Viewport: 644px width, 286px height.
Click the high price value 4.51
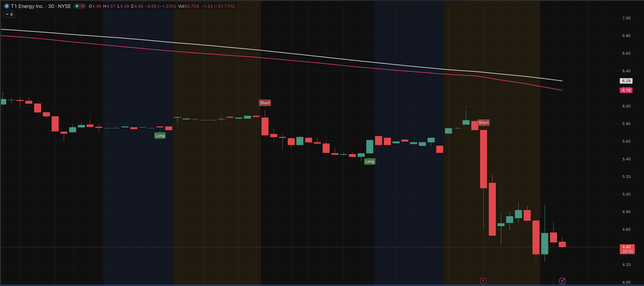point(110,5)
